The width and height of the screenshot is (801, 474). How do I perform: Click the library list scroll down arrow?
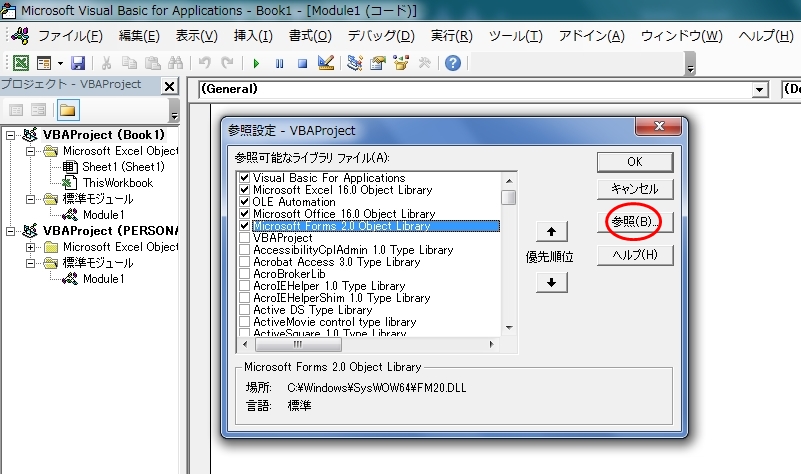(x=509, y=328)
